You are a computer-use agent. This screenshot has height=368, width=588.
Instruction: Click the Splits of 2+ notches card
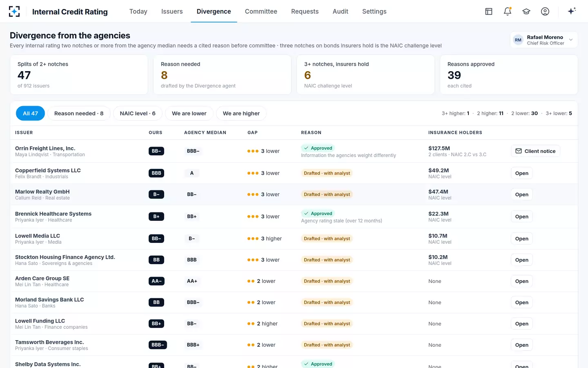click(79, 75)
